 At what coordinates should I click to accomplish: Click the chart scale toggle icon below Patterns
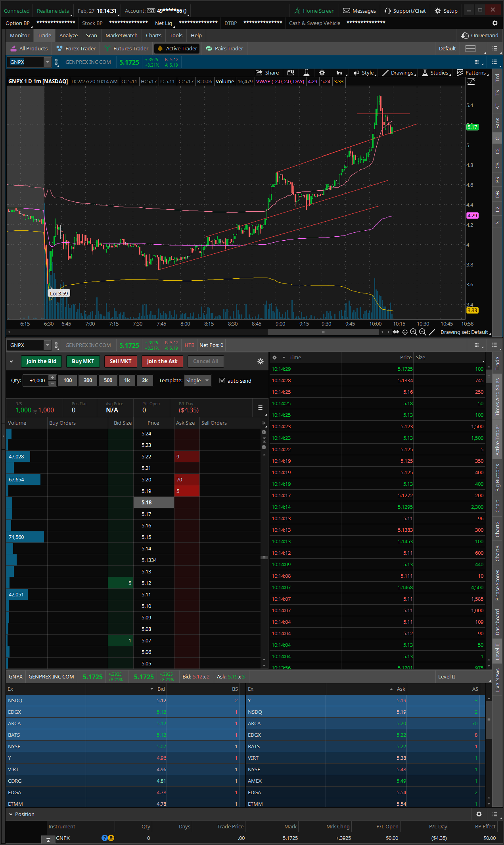click(x=471, y=81)
